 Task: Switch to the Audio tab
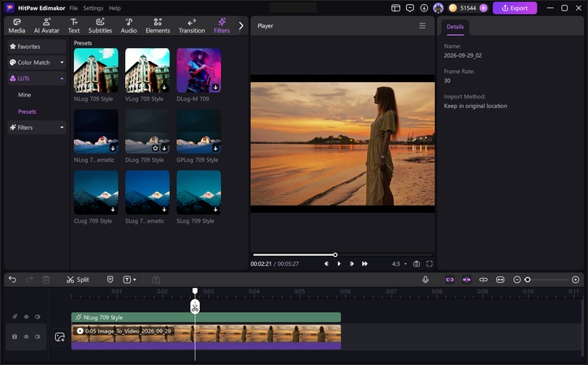(x=128, y=26)
